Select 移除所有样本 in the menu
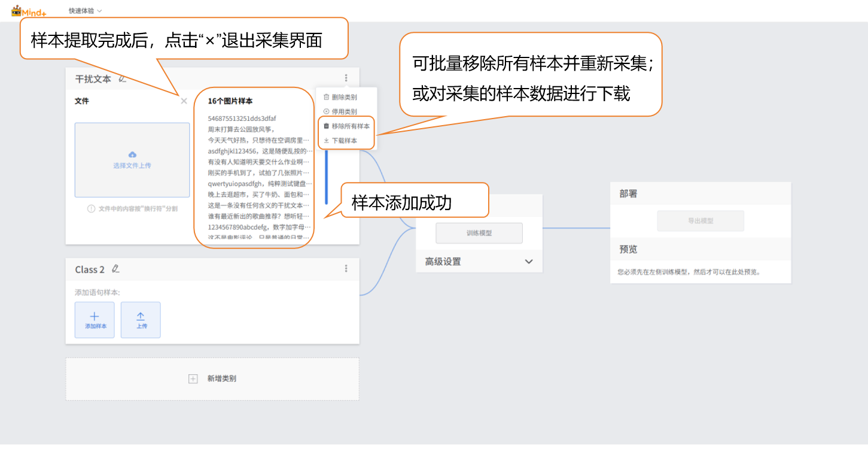The width and height of the screenshot is (868, 449). click(350, 126)
